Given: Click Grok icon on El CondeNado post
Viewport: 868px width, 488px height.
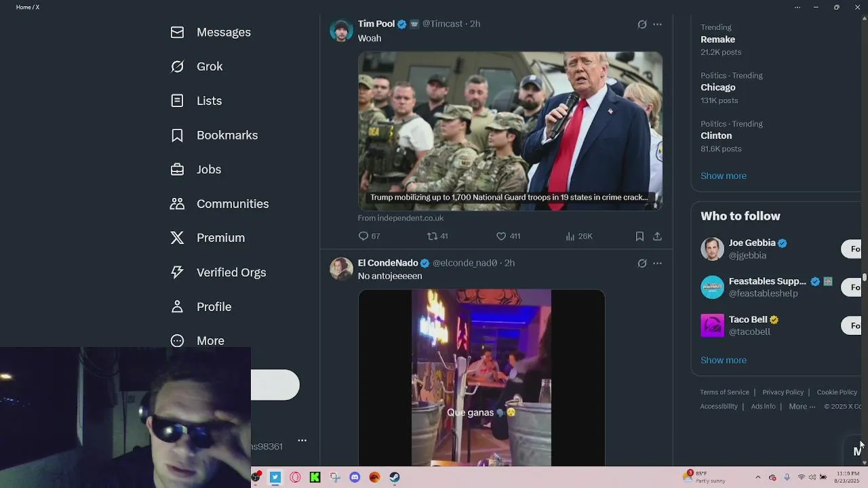Looking at the screenshot, I should tap(642, 263).
